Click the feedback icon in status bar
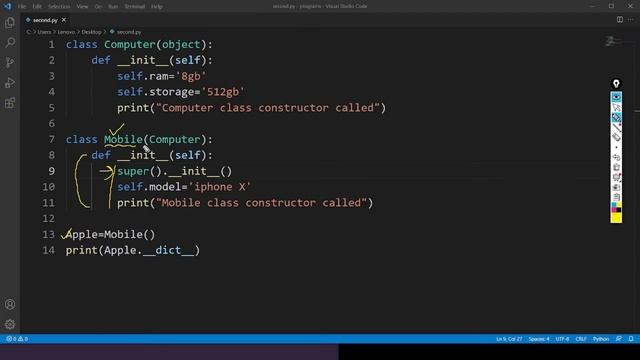The width and height of the screenshot is (640, 360). [x=619, y=339]
